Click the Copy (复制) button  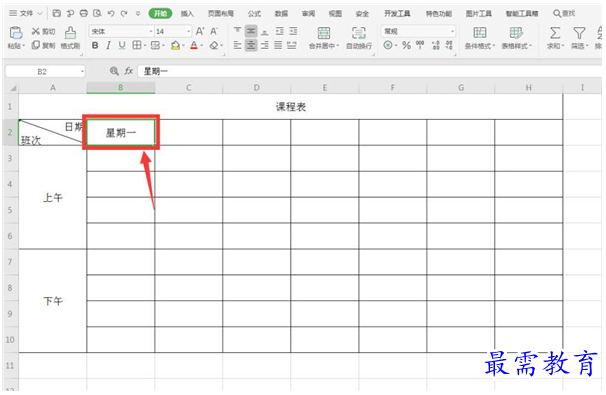pyautogui.click(x=43, y=45)
